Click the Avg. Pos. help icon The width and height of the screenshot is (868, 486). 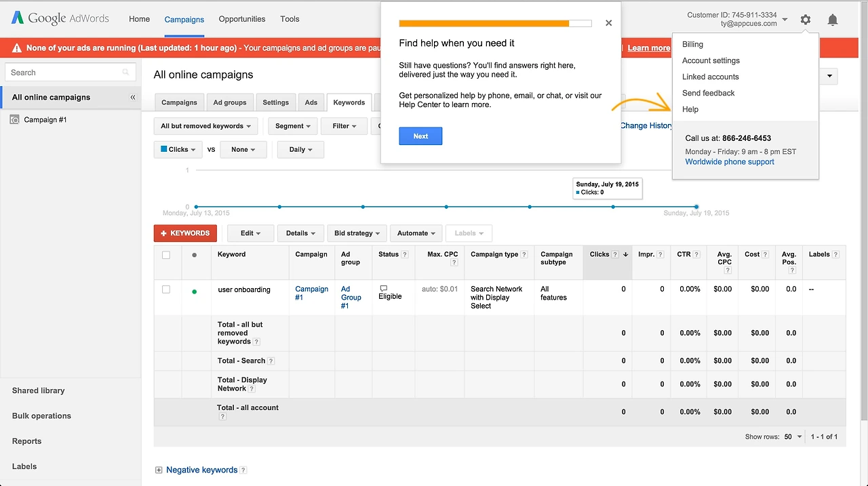click(x=792, y=270)
